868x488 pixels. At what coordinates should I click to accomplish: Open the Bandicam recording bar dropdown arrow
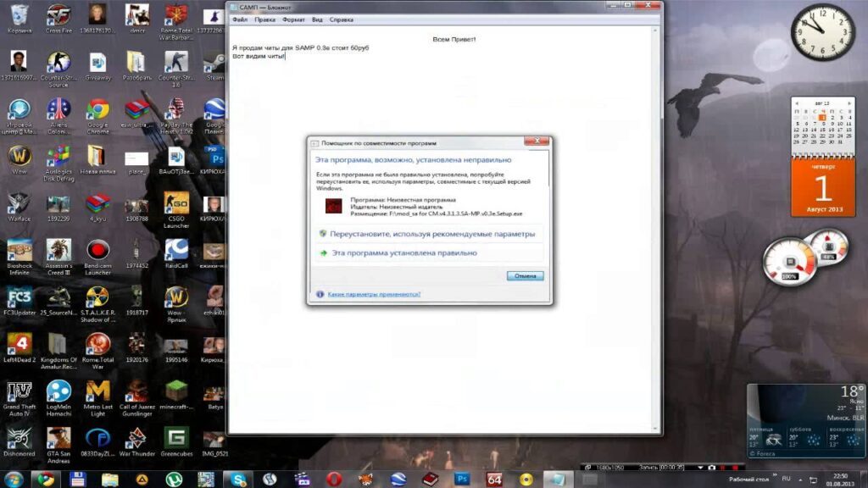[700, 468]
